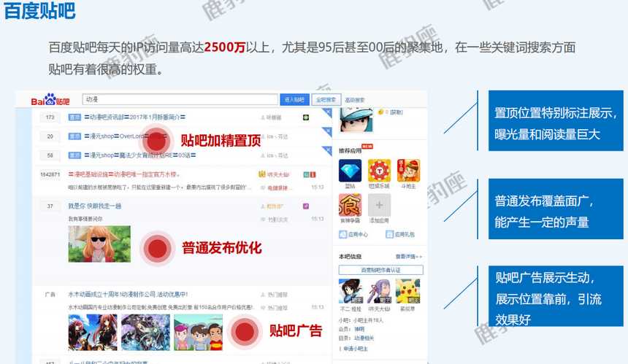Open the red 漫吧基础设施 官方水楼 post
Image resolution: width=628 pixels, height=364 pixels.
123,174
